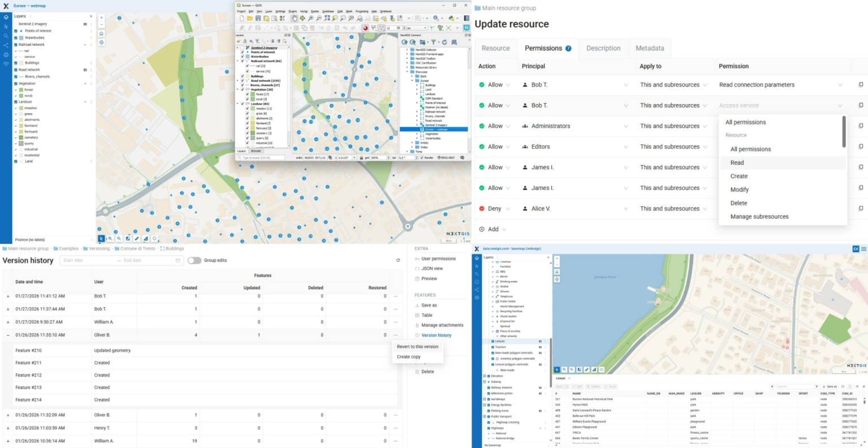Screen dimensions: 868x448
Task: Expand the Elevation group in basemap layers
Action: 484,376
